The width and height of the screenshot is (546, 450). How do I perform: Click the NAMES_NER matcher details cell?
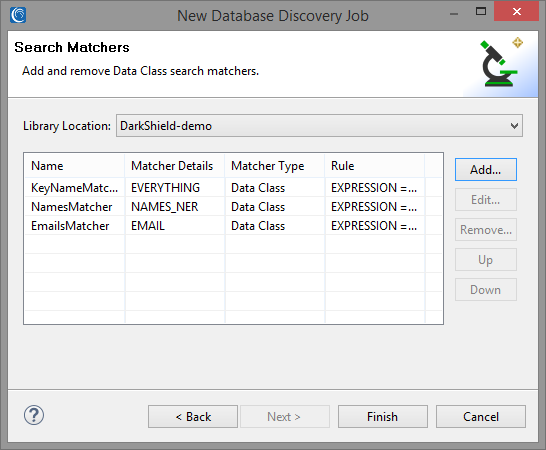pos(174,207)
